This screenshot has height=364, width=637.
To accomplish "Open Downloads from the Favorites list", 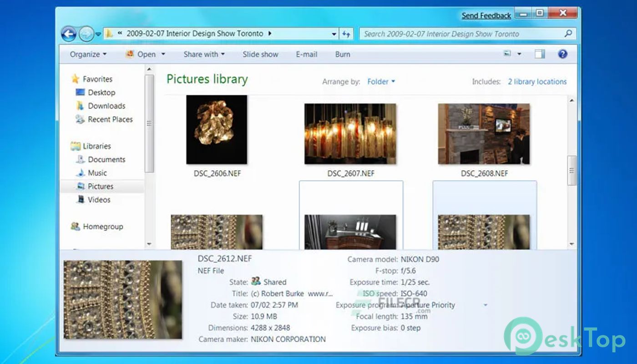I will click(x=106, y=106).
